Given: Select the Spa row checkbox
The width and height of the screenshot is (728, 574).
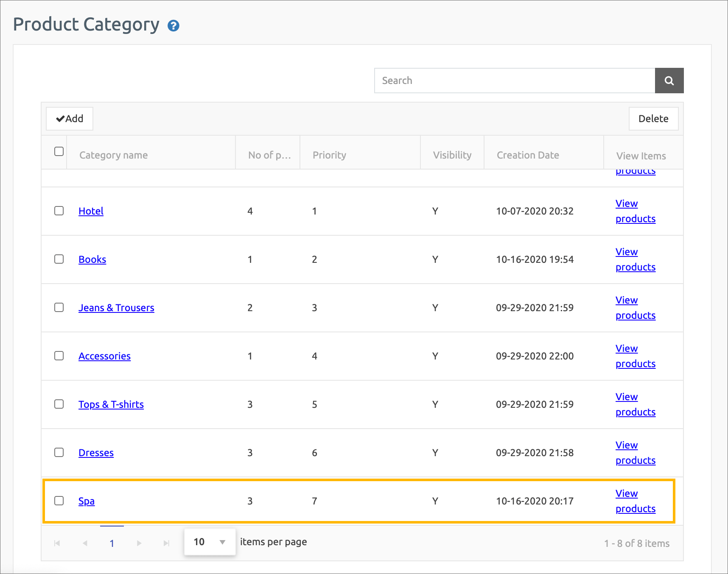Looking at the screenshot, I should [x=59, y=501].
